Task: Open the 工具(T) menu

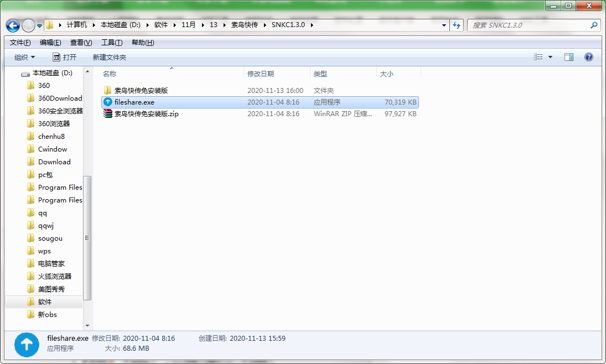Action: coord(112,43)
